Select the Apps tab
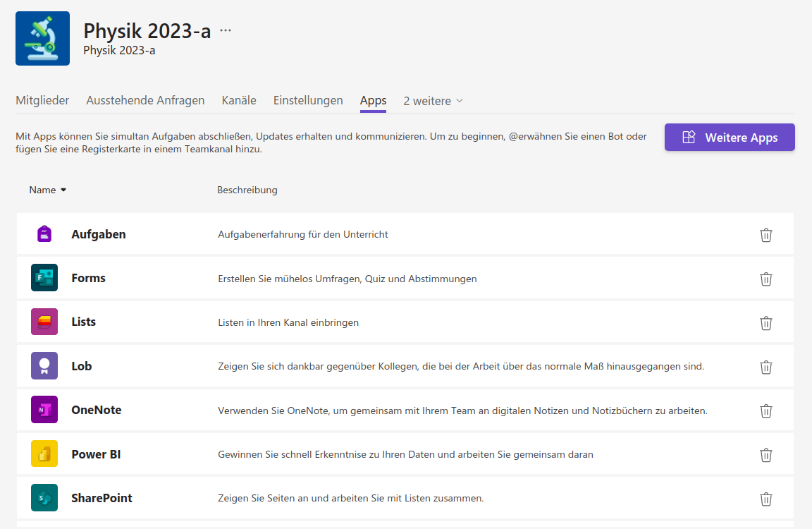 point(374,101)
